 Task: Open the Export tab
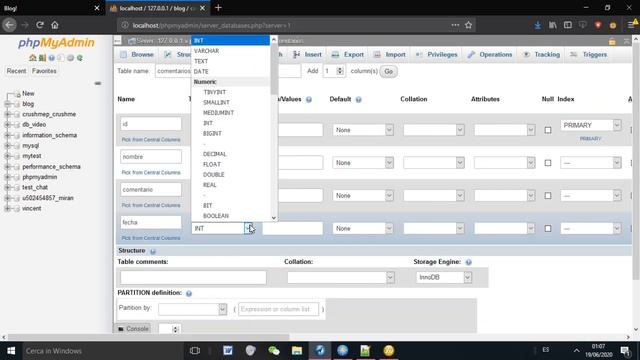click(x=348, y=55)
